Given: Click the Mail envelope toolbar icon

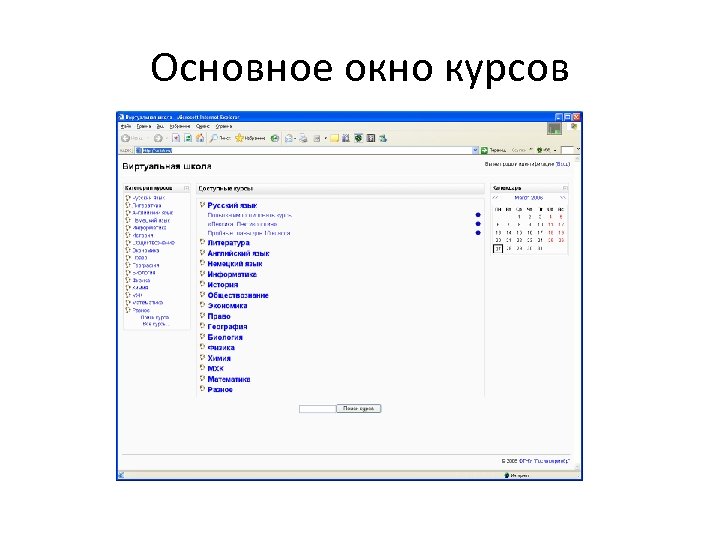Looking at the screenshot, I should pos(289,138).
